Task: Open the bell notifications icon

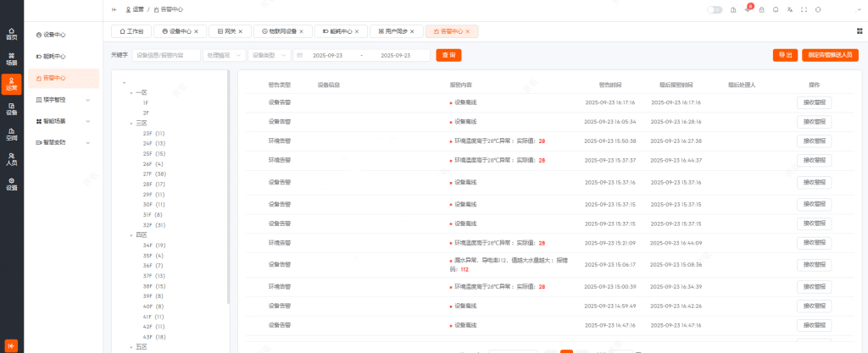Action: point(776,9)
